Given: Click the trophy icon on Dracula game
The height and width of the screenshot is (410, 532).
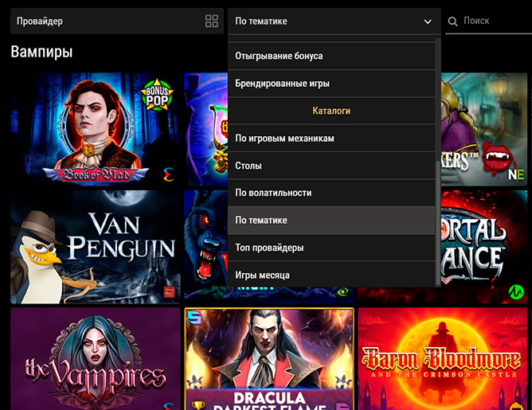Looking at the screenshot, I should click(197, 404).
